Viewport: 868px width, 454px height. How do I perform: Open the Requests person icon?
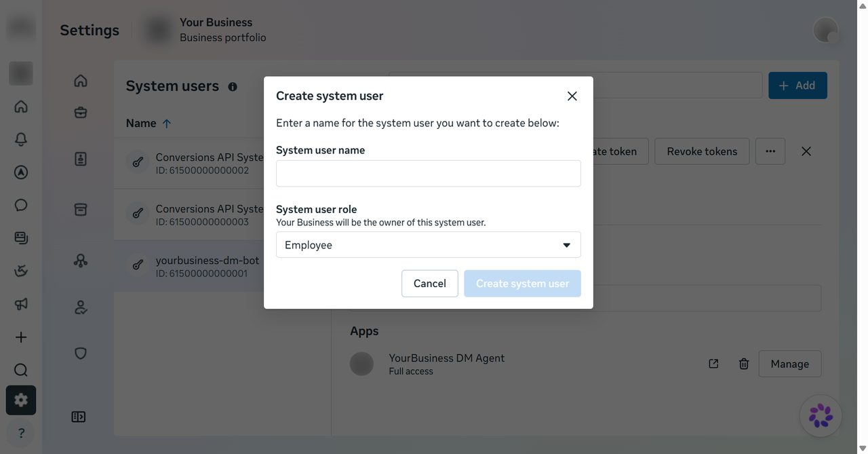tap(81, 307)
